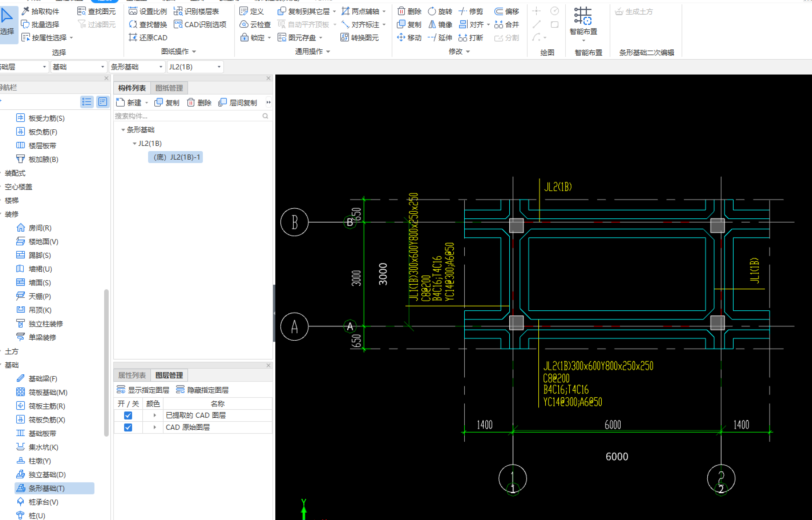
Task: Click 删除 delete in modify group
Action: pos(409,11)
